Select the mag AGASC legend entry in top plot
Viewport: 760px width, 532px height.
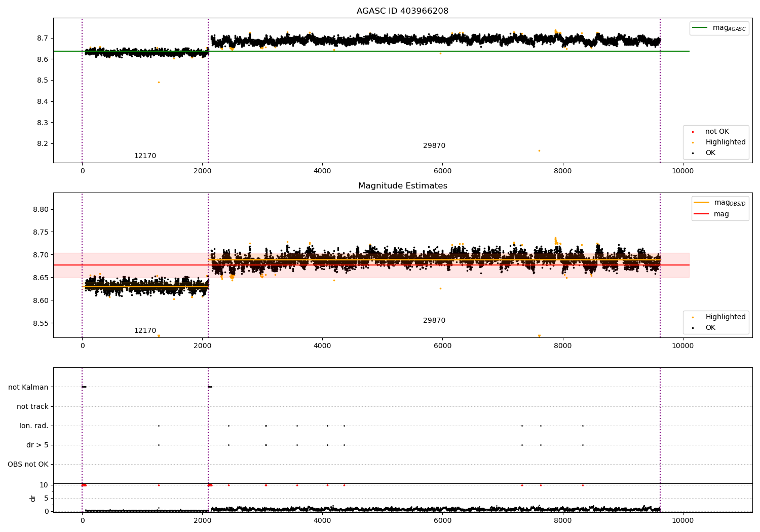[719, 28]
